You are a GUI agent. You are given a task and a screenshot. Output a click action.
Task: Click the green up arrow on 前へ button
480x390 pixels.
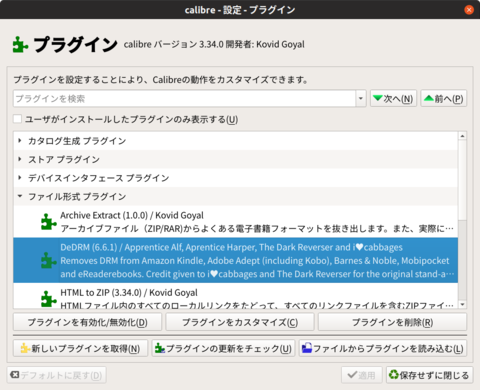tap(429, 98)
